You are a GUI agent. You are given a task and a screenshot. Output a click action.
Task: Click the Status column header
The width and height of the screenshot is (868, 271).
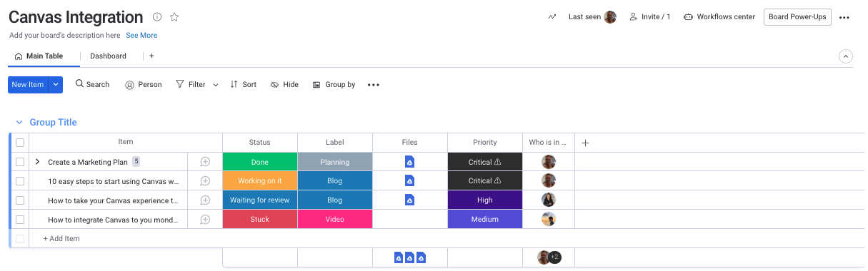[x=260, y=143]
